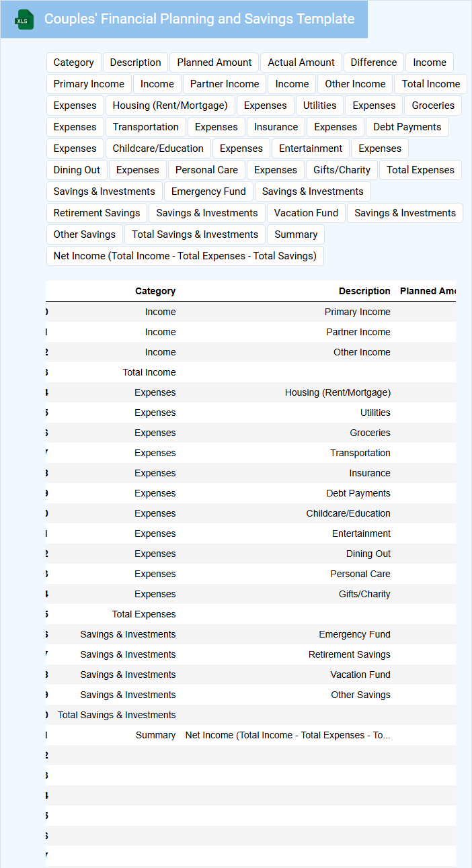Select the Total Savings & Investments tag
Screen dimensions: 472x868
coord(195,234)
